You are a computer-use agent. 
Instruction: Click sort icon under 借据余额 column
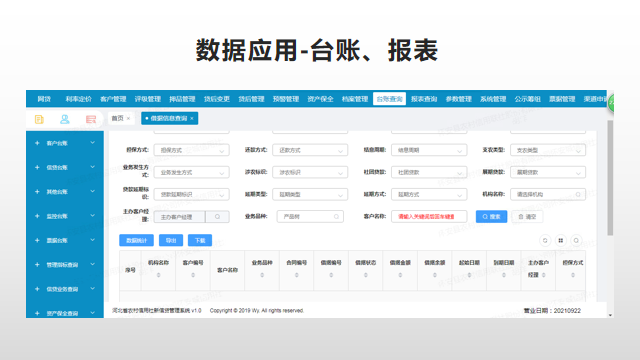pyautogui.click(x=435, y=275)
